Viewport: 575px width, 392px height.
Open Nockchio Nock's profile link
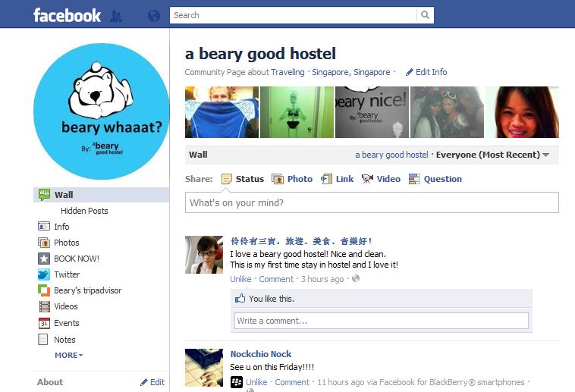pos(261,354)
